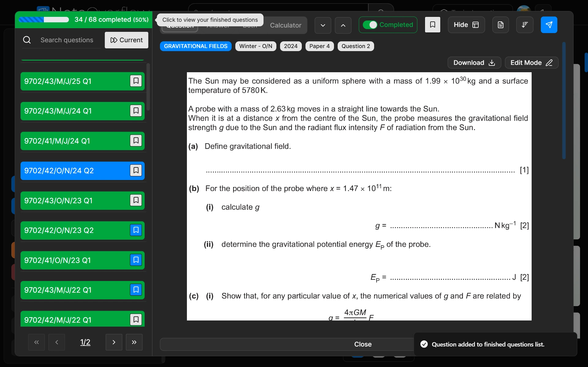
Task: Click the question paper image
Action: [359, 196]
